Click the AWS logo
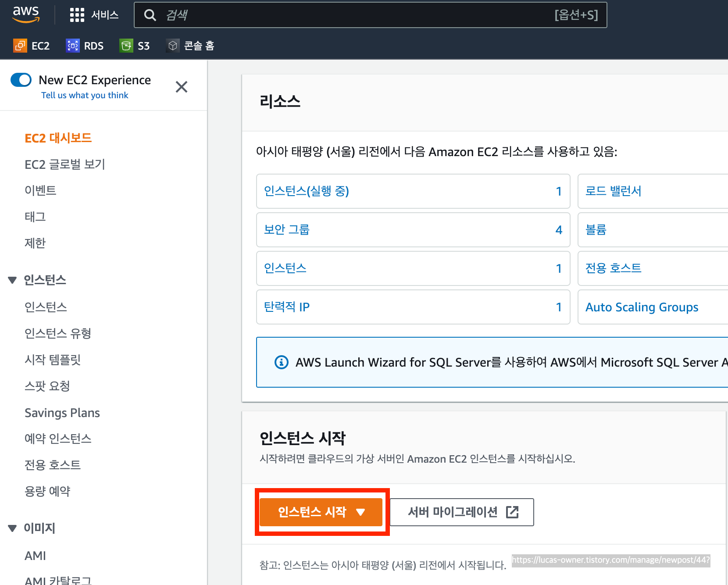The height and width of the screenshot is (585, 728). point(26,14)
